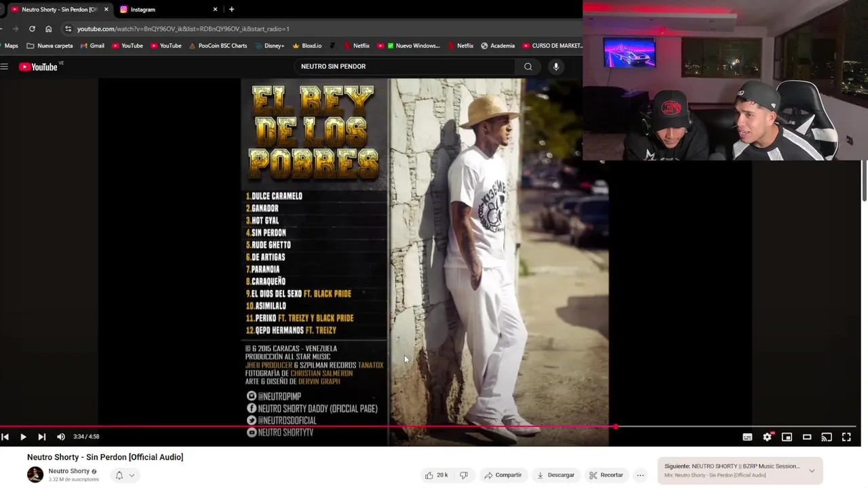Enter full screen mode

(846, 437)
